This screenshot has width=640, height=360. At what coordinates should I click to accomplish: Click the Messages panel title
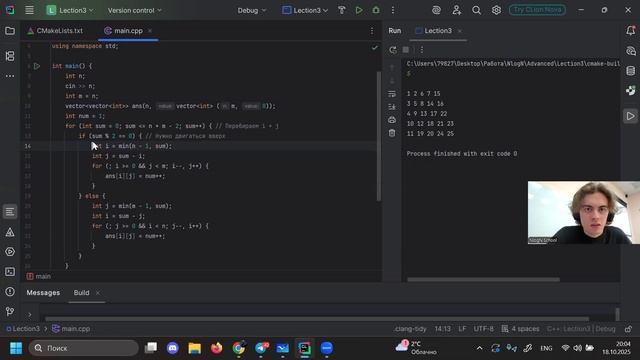click(43, 293)
